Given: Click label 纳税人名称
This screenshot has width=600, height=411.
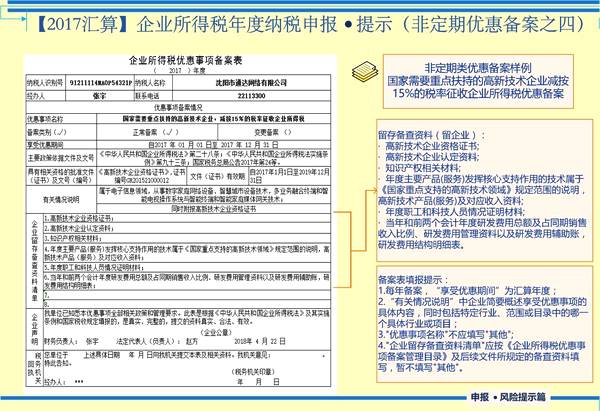Looking at the screenshot, I should [150, 83].
